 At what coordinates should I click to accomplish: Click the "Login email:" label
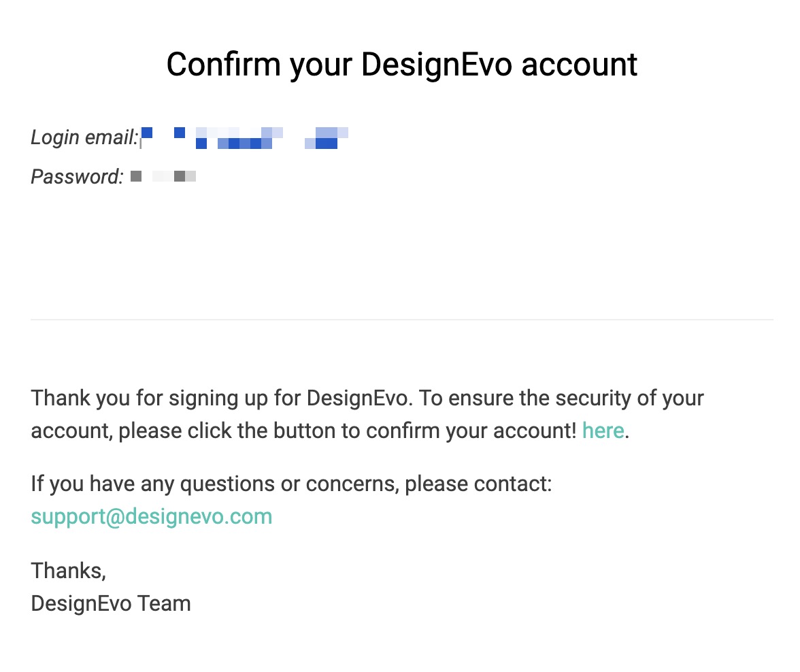(84, 138)
